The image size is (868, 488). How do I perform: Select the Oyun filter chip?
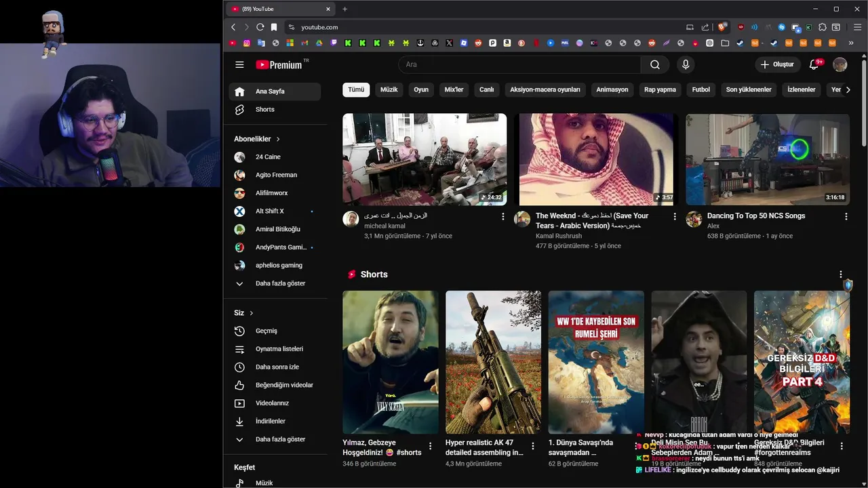(x=421, y=89)
